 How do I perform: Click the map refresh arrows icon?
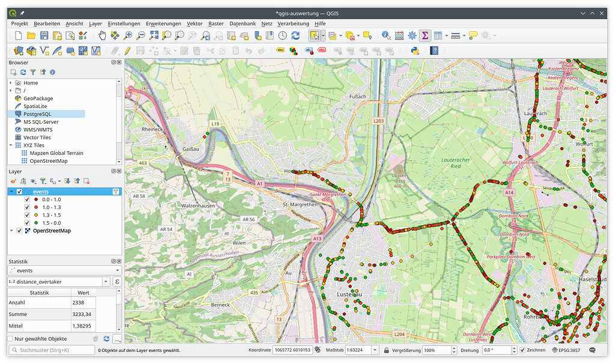295,35
